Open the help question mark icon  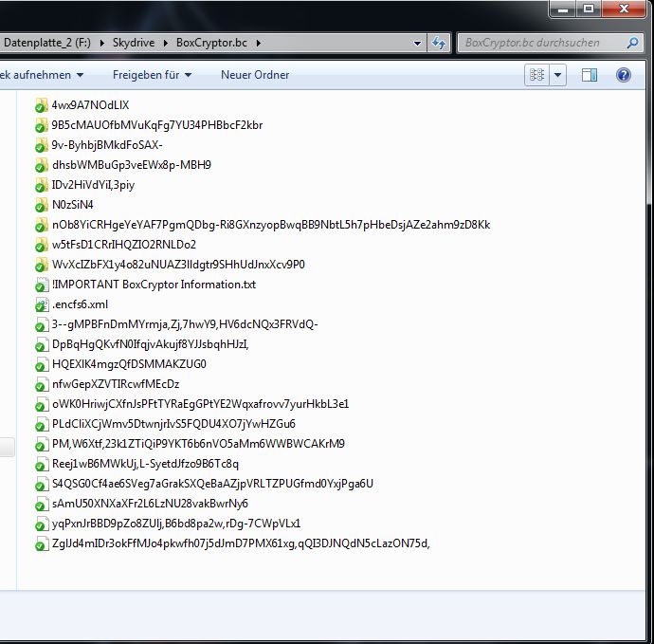pyautogui.click(x=623, y=75)
